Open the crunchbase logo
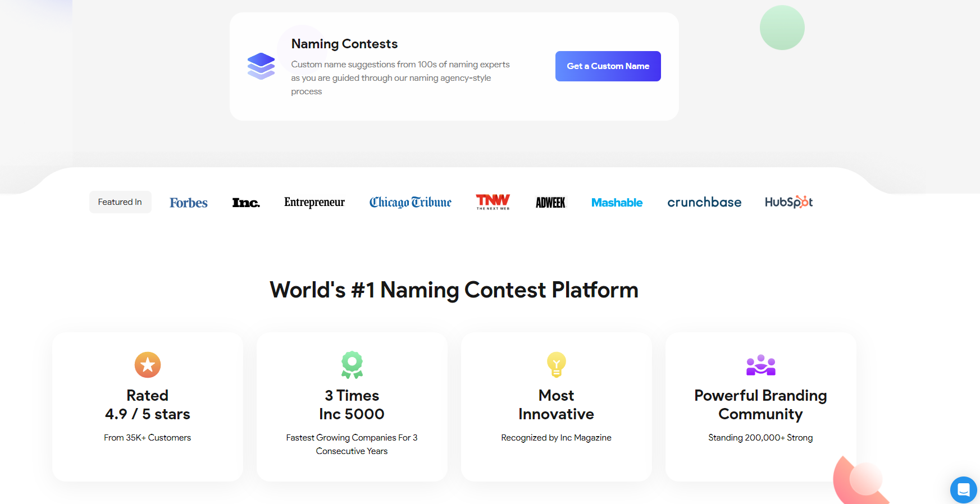Viewport: 980px width, 504px height. [704, 202]
